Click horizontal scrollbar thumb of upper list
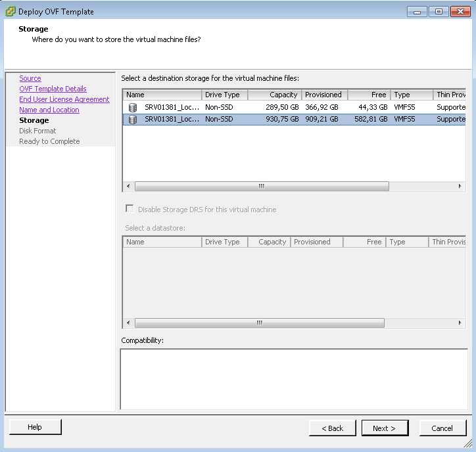 [262, 187]
